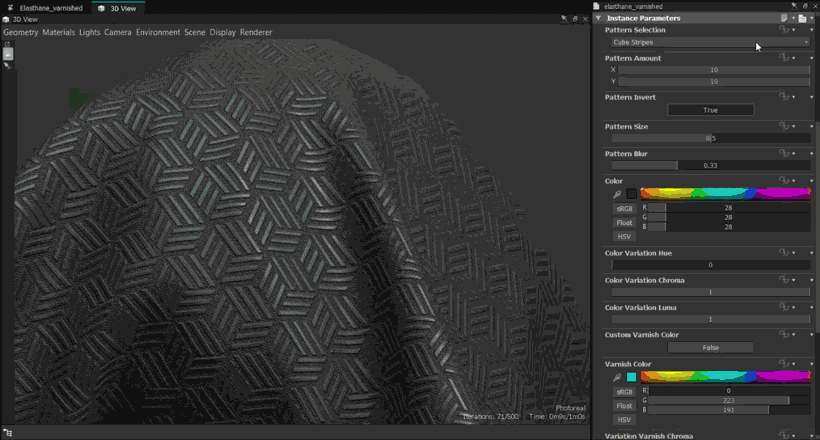This screenshot has height=440, width=820.
Task: Open the Cube Stripes pattern dropdown
Action: [x=711, y=42]
